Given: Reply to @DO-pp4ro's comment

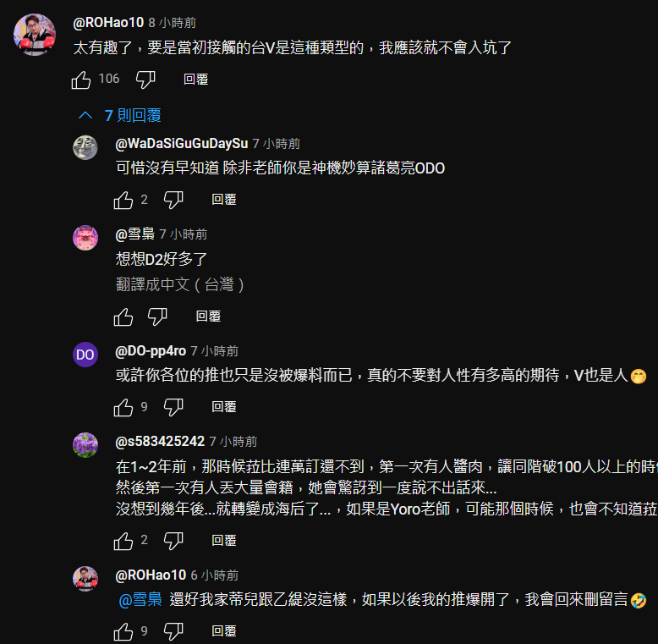Looking at the screenshot, I should (x=224, y=407).
